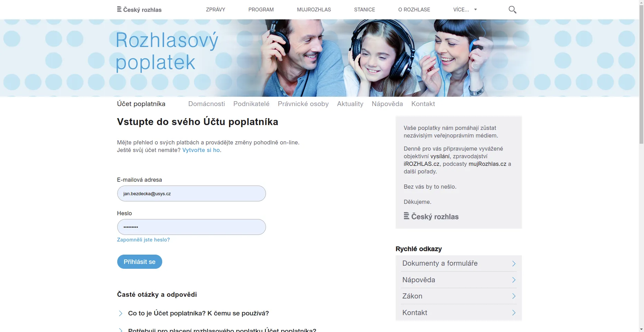This screenshot has width=644, height=332.
Task: Open O ROZHLASE in top navigation
Action: pos(414,10)
